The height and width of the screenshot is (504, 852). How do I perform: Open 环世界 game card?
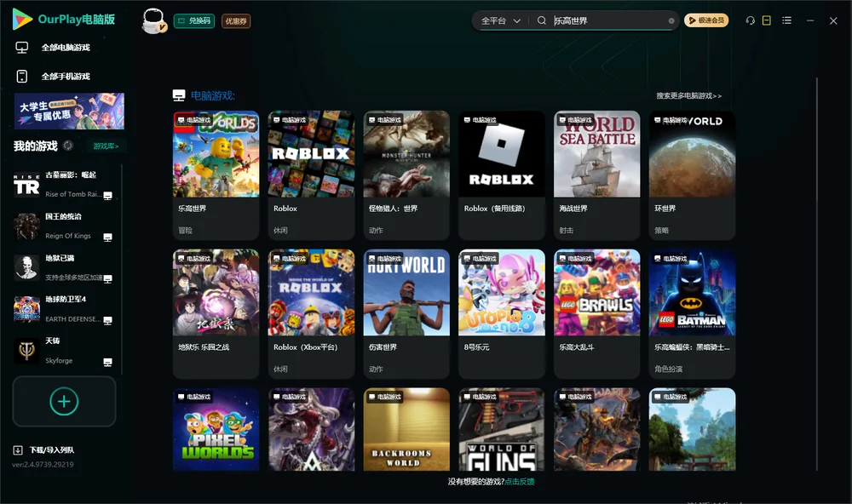(692, 175)
